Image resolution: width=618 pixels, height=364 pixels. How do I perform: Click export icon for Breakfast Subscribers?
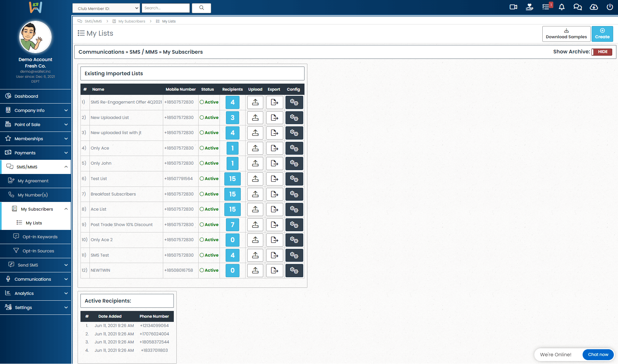pyautogui.click(x=275, y=194)
